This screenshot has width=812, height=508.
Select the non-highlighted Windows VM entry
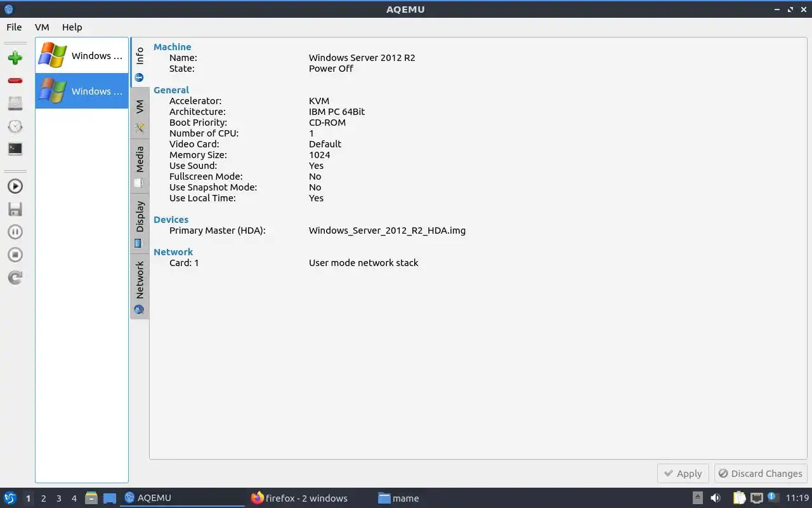[x=82, y=55]
